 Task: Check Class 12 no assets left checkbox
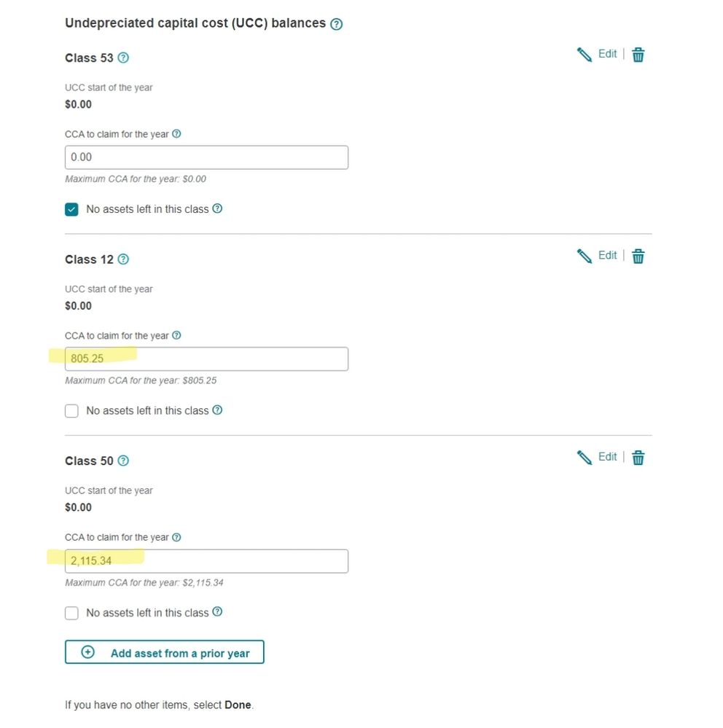71,411
